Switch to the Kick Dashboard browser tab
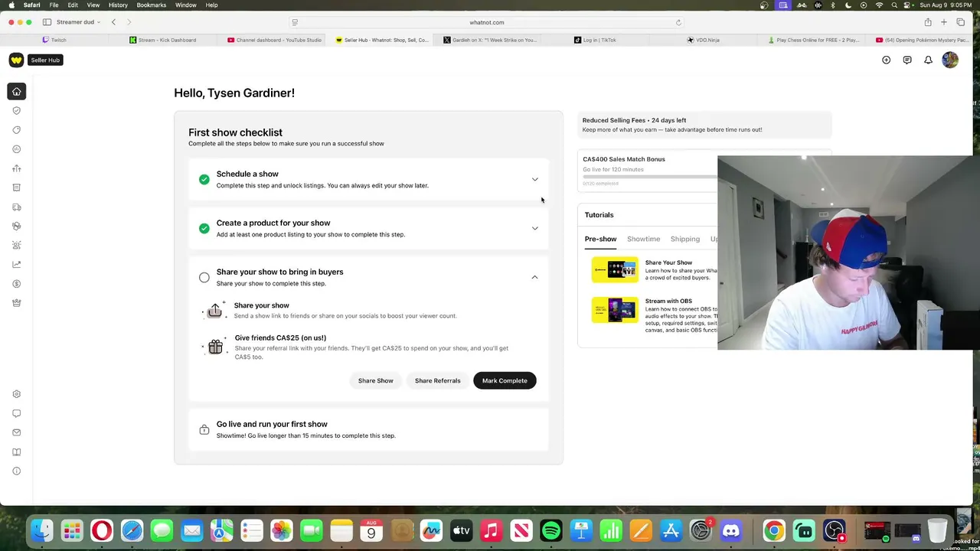 click(162, 40)
